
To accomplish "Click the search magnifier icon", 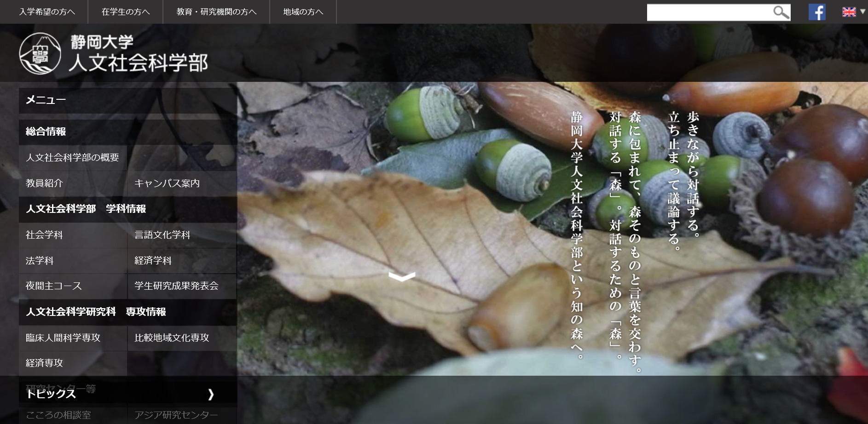I will tap(781, 12).
